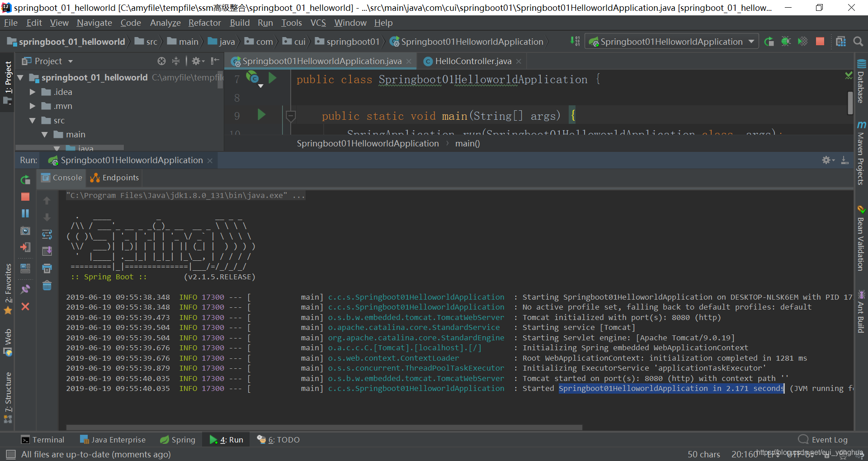This screenshot has height=461, width=868.
Task: Toggle tool window bars icon in status bar
Action: 11,454
